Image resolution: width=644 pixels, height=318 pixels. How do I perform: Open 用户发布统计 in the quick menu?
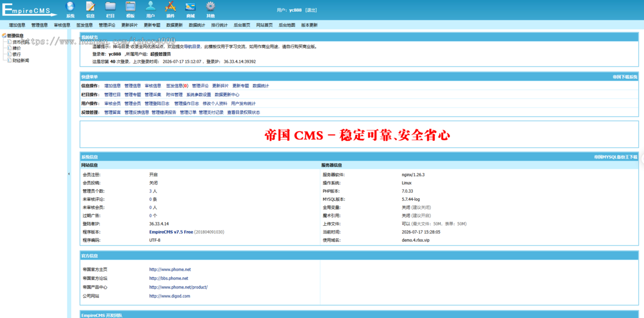pyautogui.click(x=244, y=103)
